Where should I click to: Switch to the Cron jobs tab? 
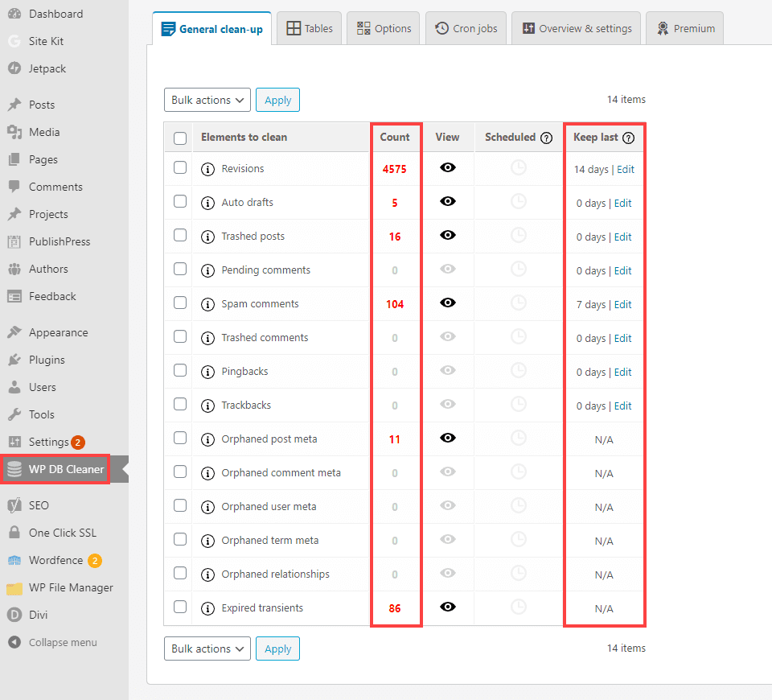(466, 28)
